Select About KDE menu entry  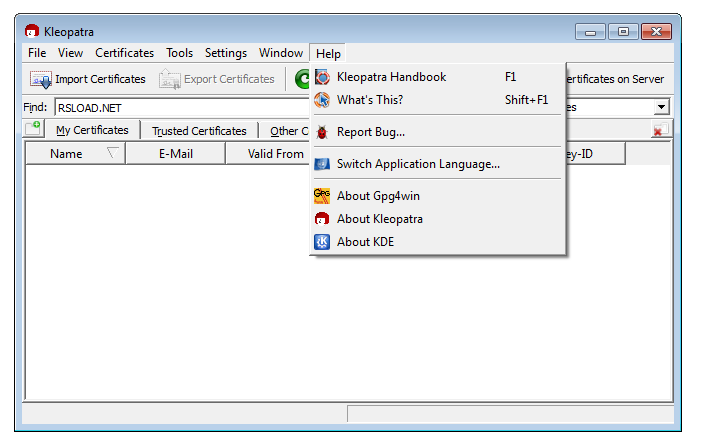[x=437, y=242]
